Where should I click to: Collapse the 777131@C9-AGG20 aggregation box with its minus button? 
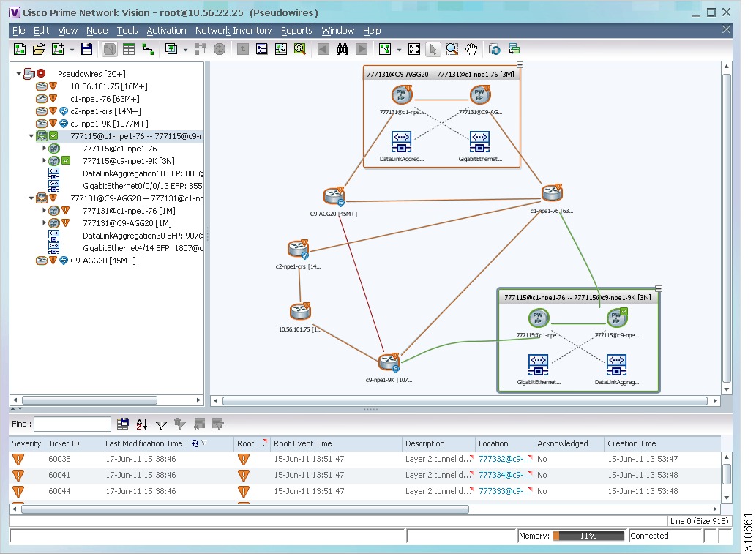click(x=520, y=64)
